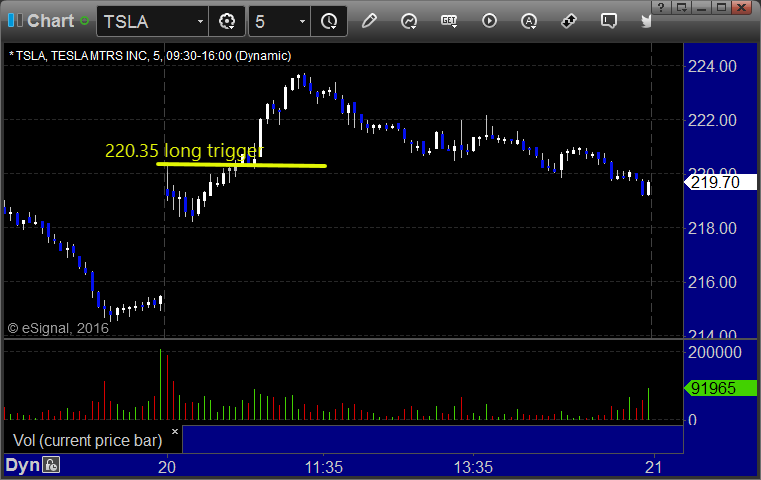
Task: Click the 200000 volume axis label
Action: coord(714,352)
